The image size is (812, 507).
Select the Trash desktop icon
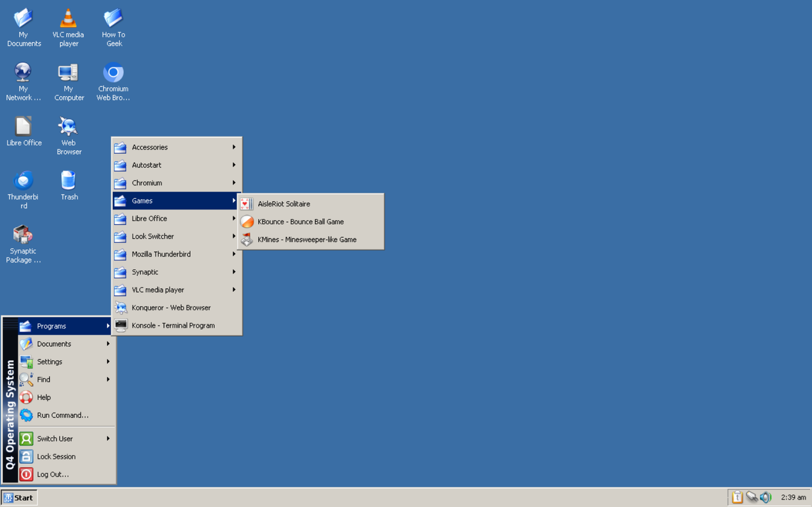[x=68, y=186]
